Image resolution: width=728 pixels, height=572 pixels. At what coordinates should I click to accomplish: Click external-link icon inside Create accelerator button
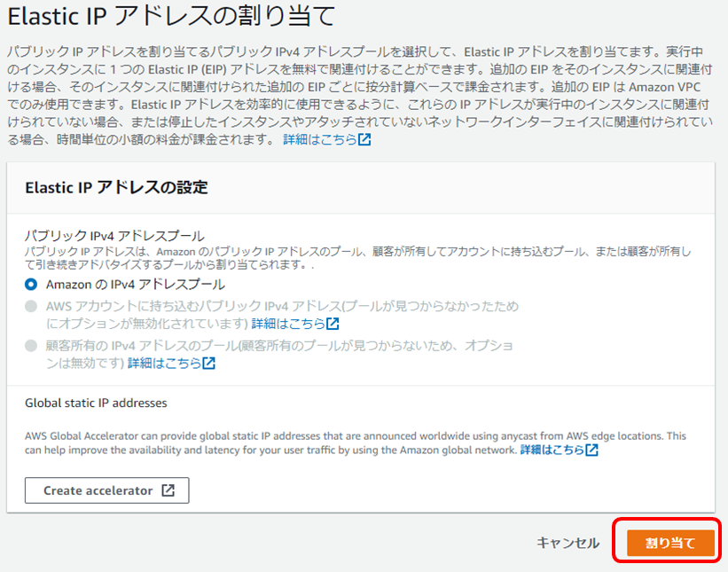[x=168, y=490]
